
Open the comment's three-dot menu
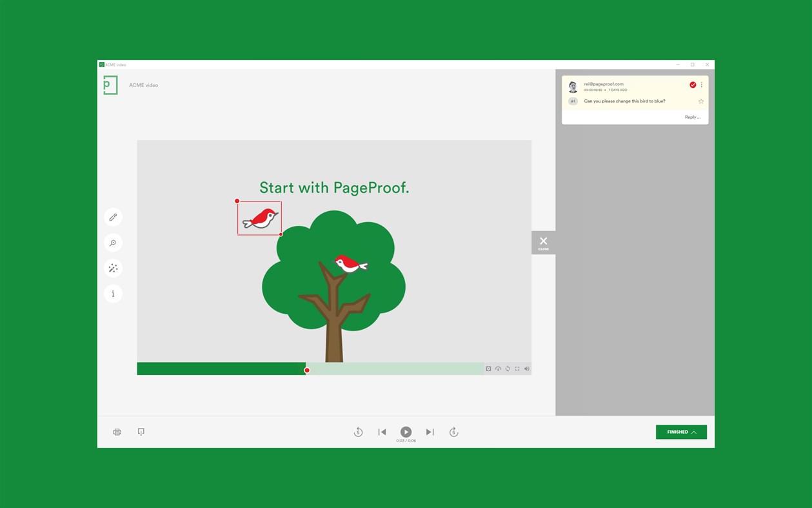pos(702,85)
